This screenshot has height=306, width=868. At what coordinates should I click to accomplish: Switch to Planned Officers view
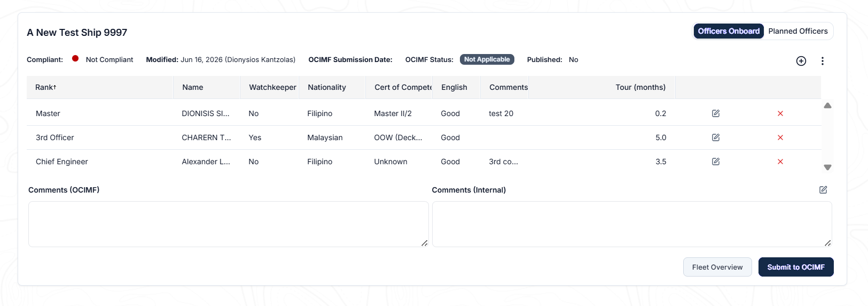pos(797,31)
